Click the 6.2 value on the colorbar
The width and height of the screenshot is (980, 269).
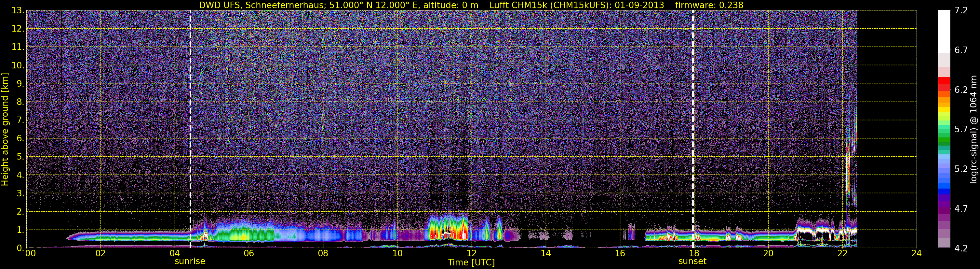(x=961, y=90)
